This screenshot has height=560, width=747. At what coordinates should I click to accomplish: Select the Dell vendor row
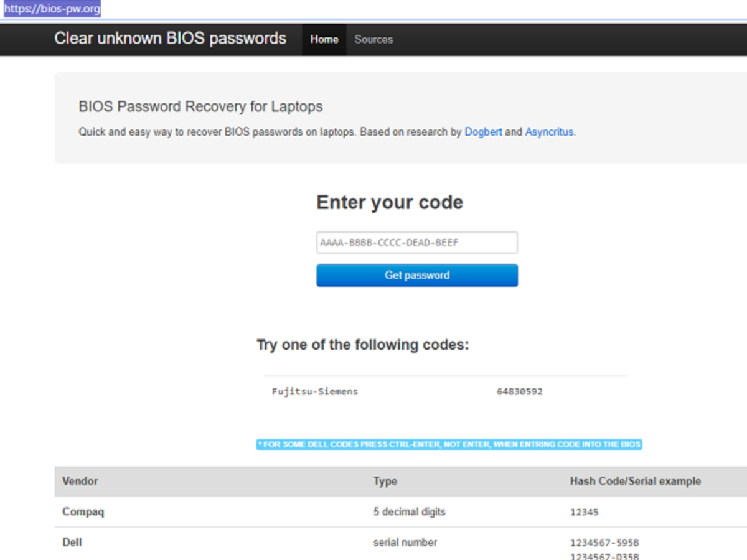pos(72,542)
